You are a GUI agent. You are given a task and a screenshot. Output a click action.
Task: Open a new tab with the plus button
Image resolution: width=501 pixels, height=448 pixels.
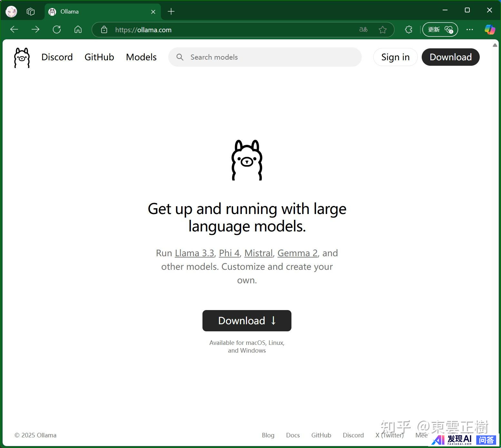(171, 12)
